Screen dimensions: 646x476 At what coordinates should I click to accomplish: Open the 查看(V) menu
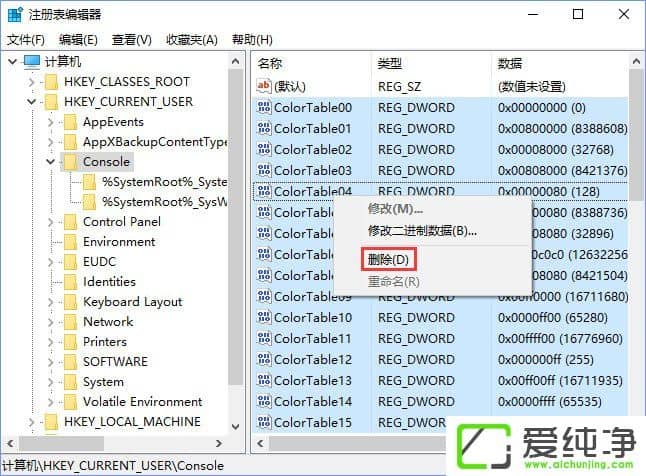pos(131,40)
